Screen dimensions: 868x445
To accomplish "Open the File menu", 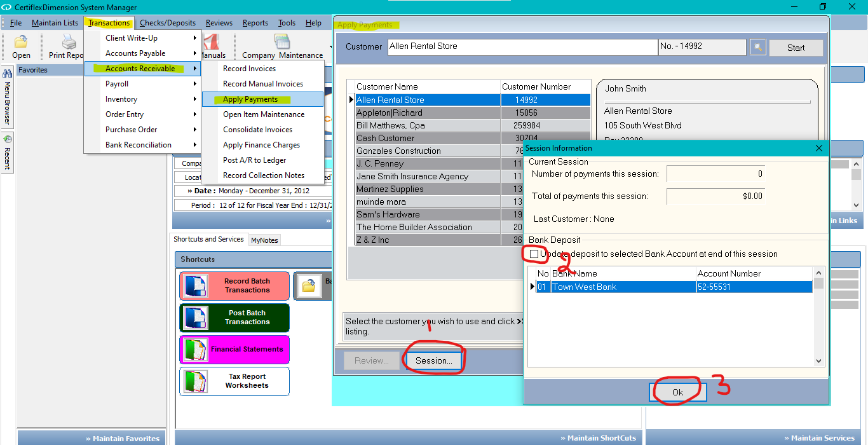I will pyautogui.click(x=16, y=23).
